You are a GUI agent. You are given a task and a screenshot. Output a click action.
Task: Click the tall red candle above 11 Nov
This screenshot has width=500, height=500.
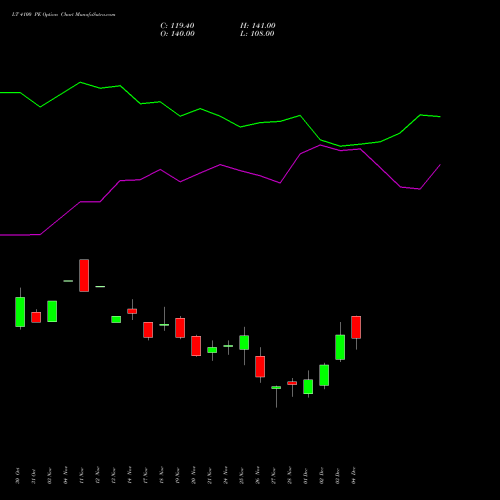84,275
